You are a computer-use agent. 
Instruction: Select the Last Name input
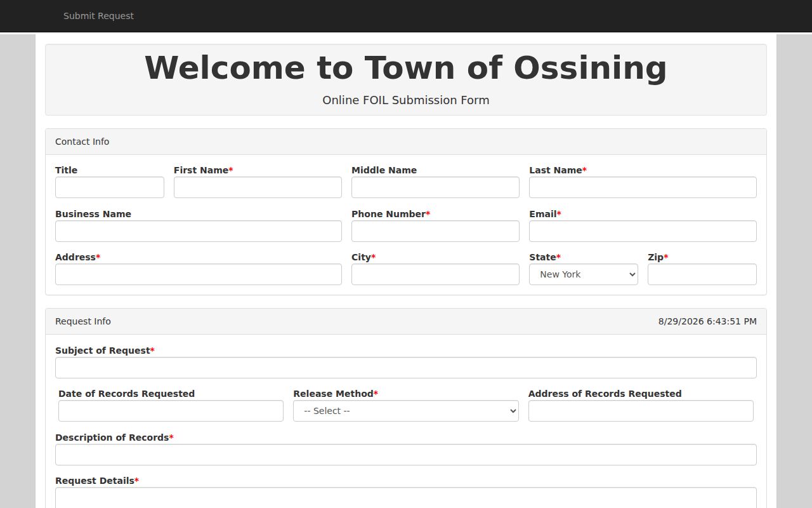pyautogui.click(x=643, y=187)
